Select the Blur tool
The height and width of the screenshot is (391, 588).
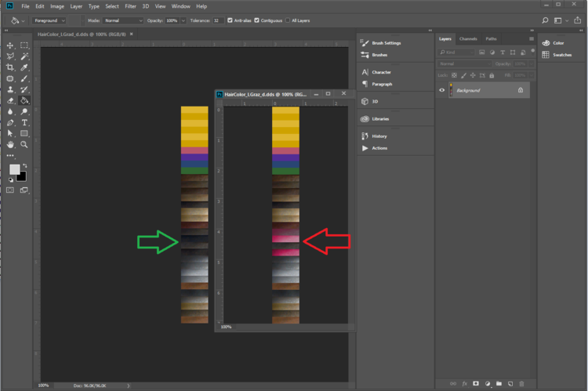10,112
